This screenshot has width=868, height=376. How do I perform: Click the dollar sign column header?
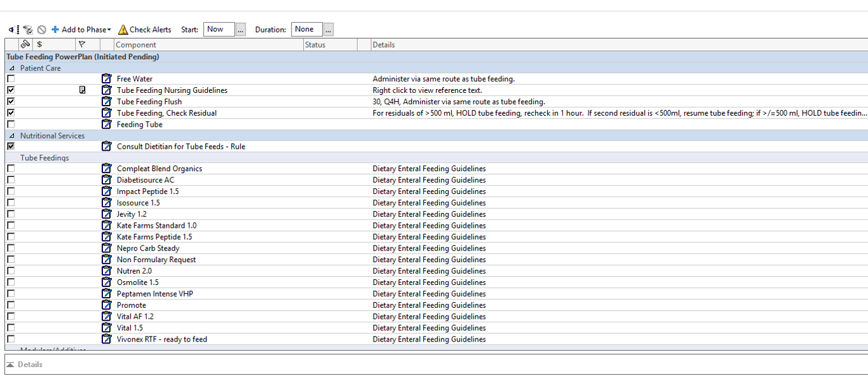(39, 45)
